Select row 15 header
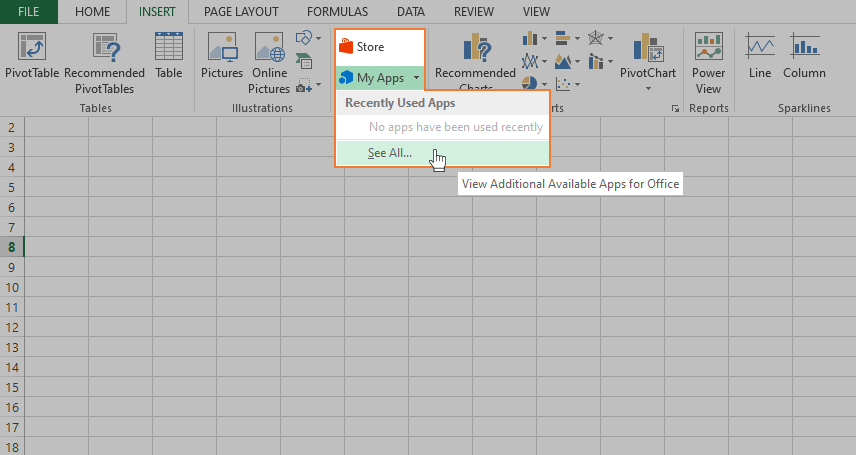This screenshot has height=455, width=856. [x=11, y=388]
